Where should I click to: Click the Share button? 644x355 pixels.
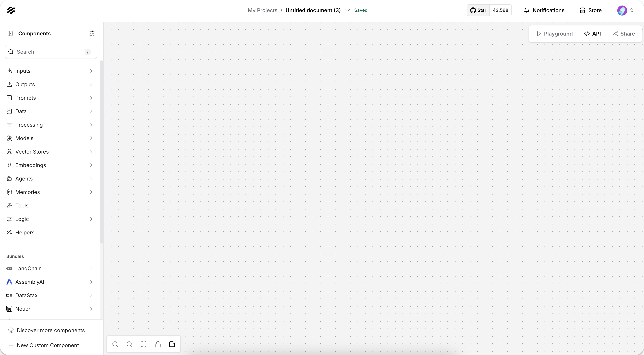[x=623, y=34]
